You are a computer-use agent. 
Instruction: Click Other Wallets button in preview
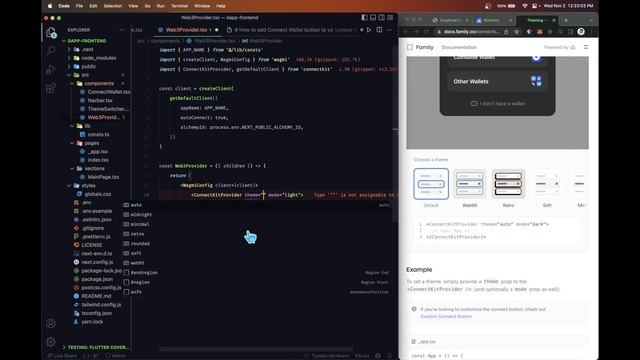[497, 82]
